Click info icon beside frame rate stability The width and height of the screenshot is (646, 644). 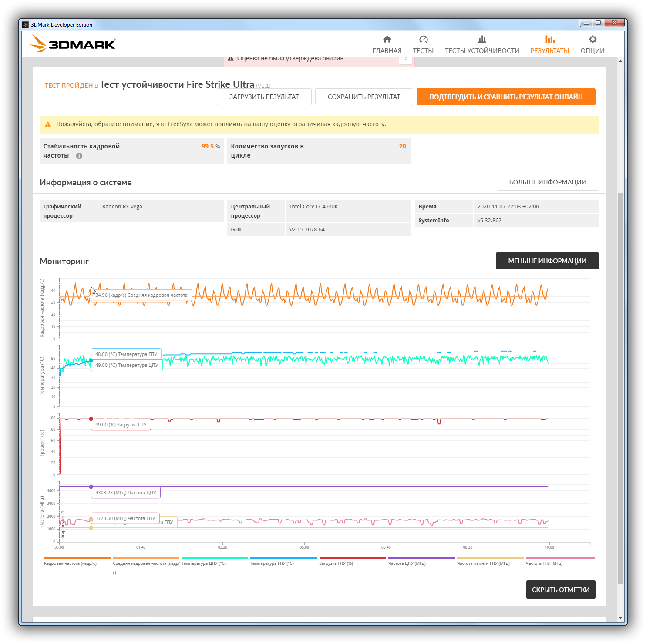(x=79, y=156)
